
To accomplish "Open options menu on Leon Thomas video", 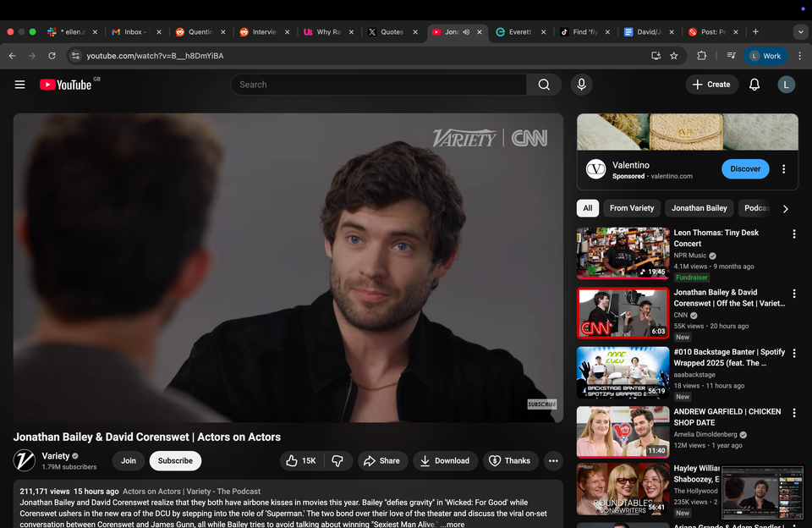I will [x=793, y=233].
